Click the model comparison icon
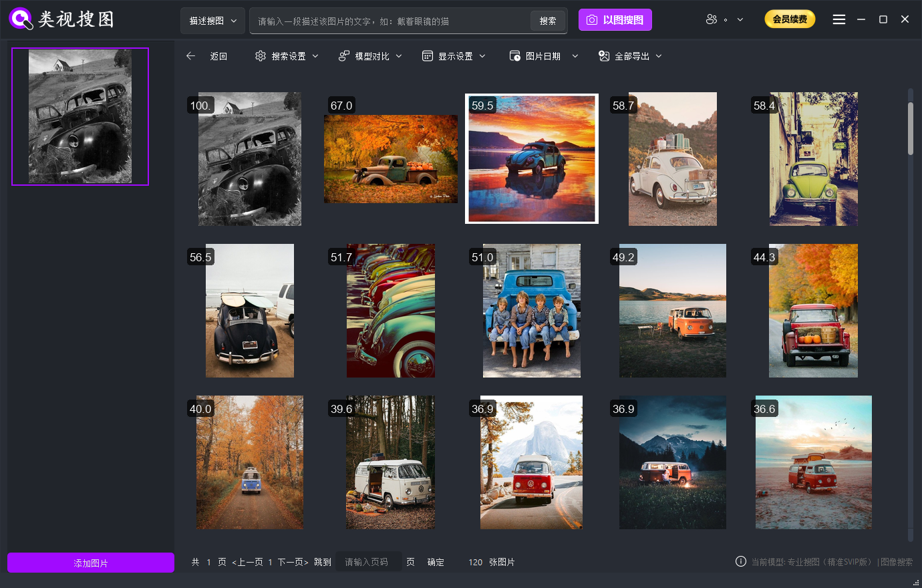This screenshot has height=588, width=922. (x=344, y=56)
